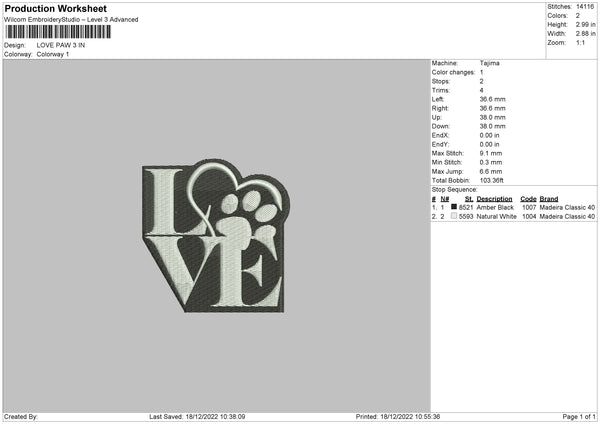Click the Total Bobbin value 103.36ft
This screenshot has width=600, height=424.
point(492,181)
